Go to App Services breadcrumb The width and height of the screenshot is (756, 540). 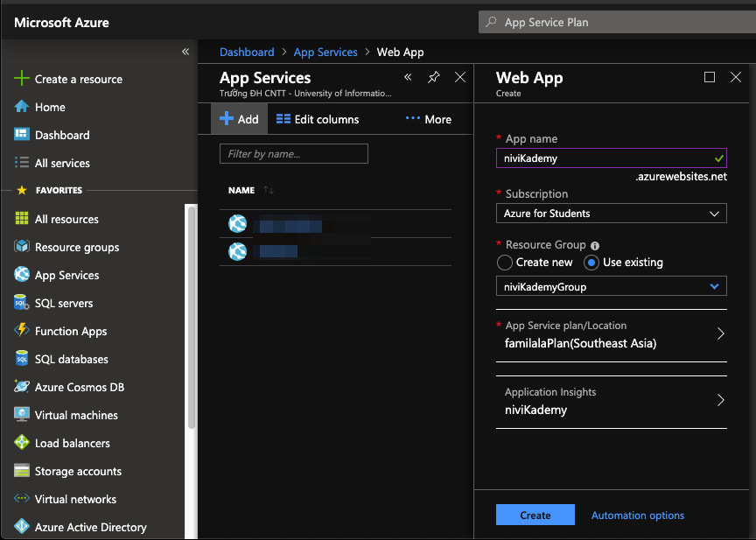(325, 52)
